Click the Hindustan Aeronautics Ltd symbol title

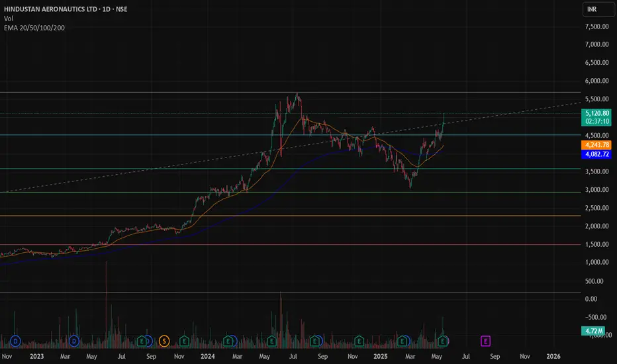pyautogui.click(x=66, y=9)
